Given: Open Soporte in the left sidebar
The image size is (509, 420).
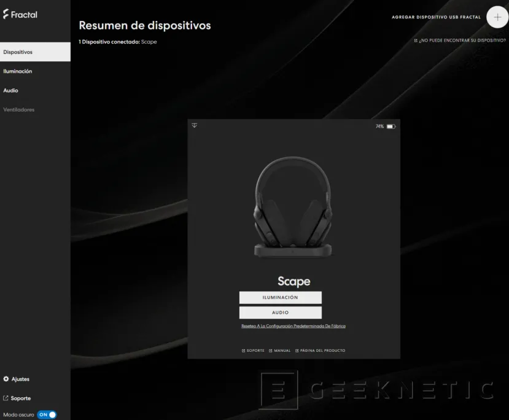Looking at the screenshot, I should (20, 398).
